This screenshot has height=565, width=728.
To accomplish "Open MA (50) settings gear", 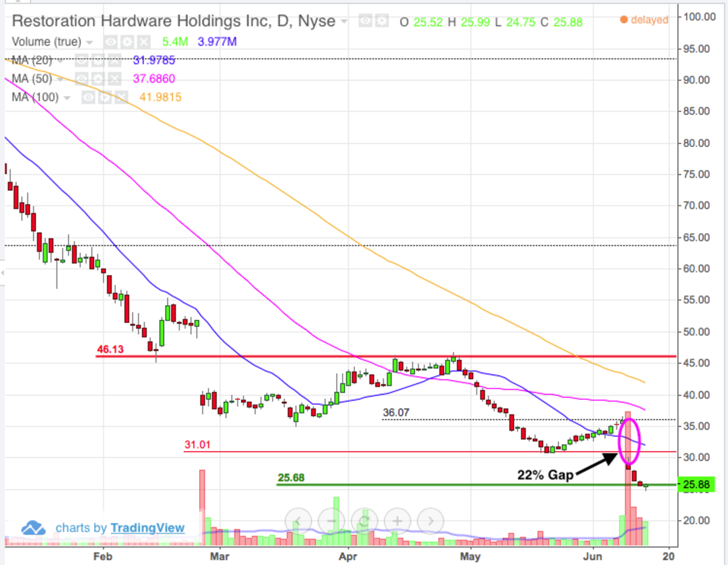I will [x=96, y=79].
